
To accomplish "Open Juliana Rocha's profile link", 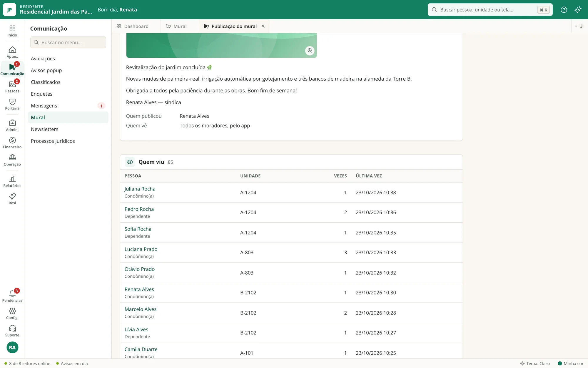I will pyautogui.click(x=140, y=189).
